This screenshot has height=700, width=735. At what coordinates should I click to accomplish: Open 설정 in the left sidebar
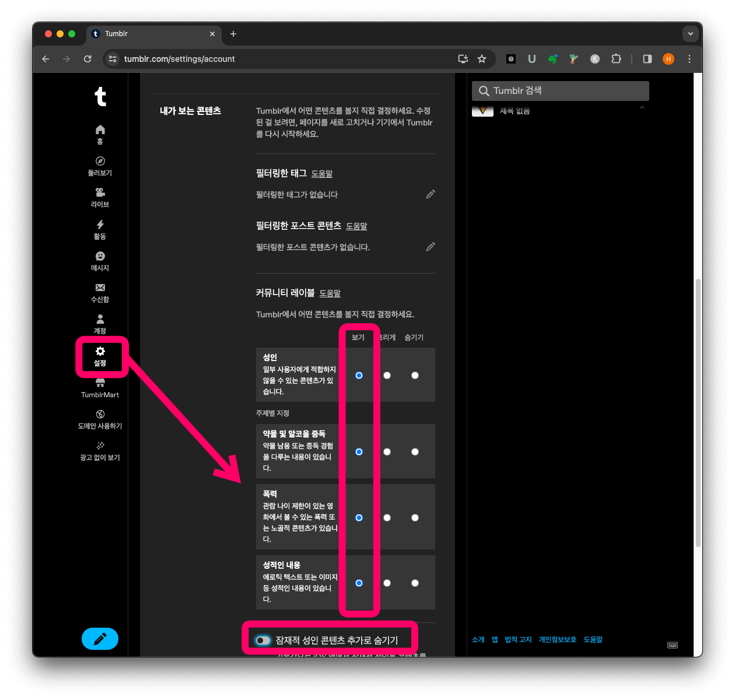[x=100, y=356]
